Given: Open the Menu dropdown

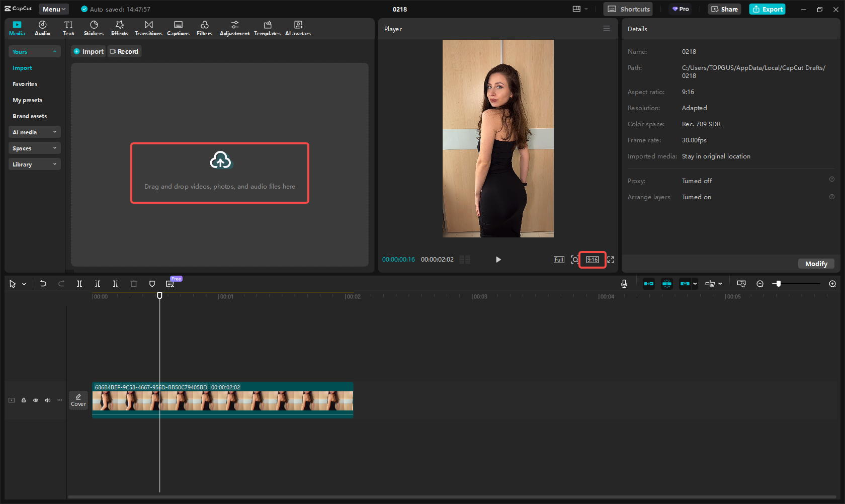Looking at the screenshot, I should click(54, 9).
